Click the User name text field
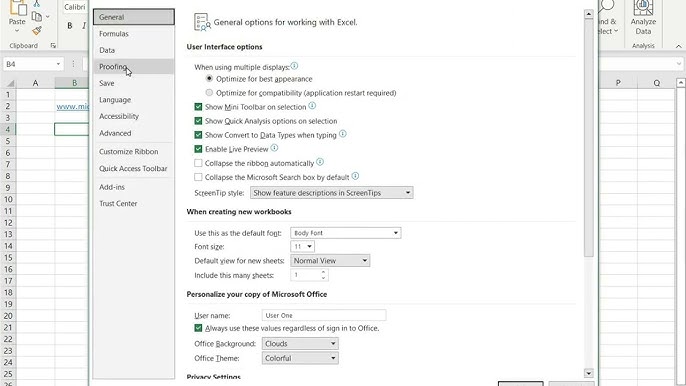686x386 pixels. (324, 315)
